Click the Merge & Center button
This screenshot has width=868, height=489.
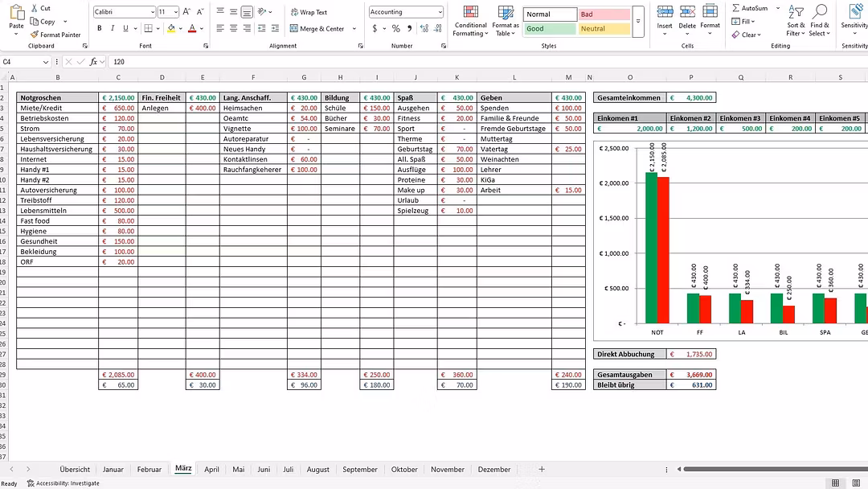point(317,29)
